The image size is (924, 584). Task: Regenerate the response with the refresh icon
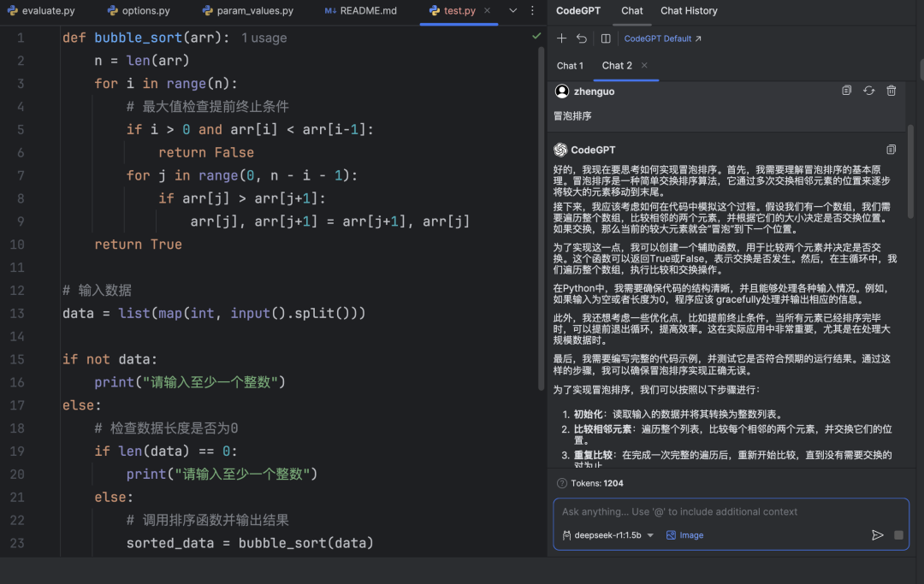(869, 90)
